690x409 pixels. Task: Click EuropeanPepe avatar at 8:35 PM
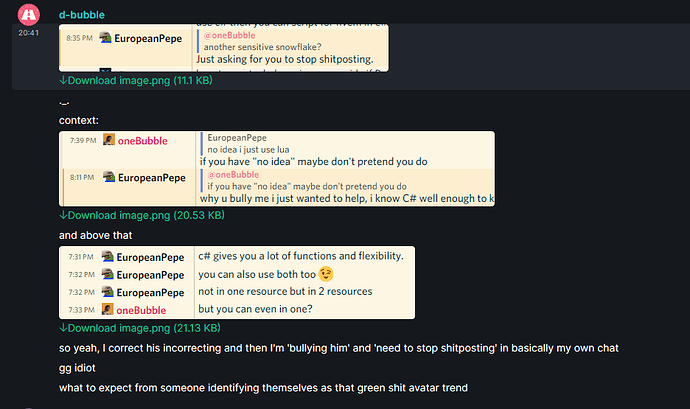(x=105, y=38)
